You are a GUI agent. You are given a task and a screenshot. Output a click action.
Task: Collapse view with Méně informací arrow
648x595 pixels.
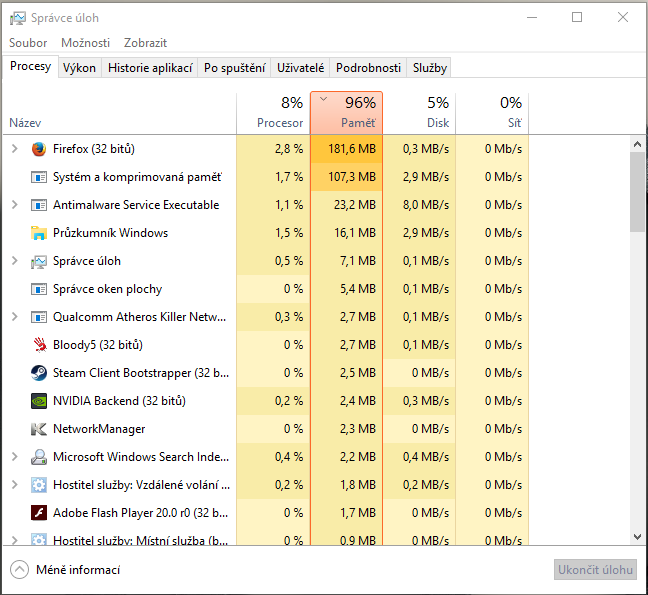pos(20,570)
